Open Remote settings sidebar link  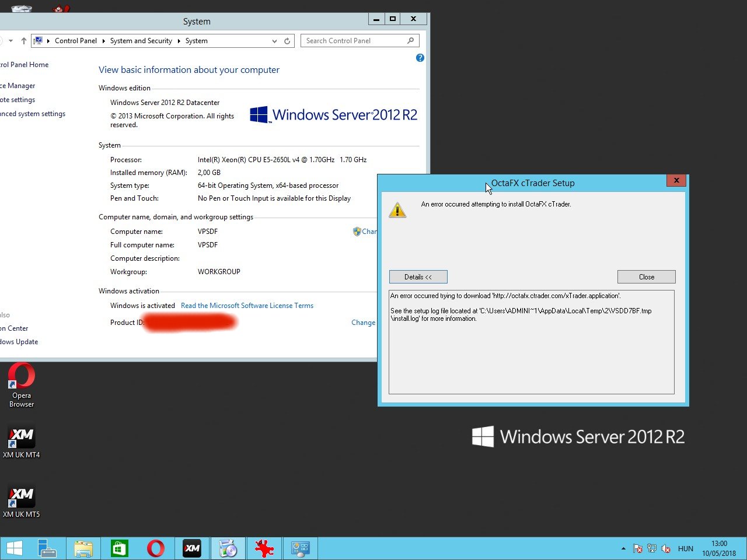click(x=18, y=100)
